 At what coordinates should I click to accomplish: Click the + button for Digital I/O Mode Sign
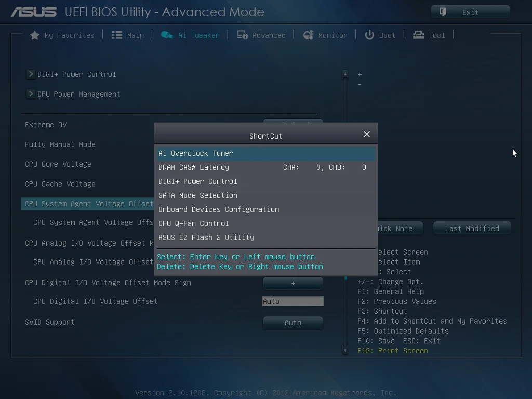pyautogui.click(x=293, y=283)
